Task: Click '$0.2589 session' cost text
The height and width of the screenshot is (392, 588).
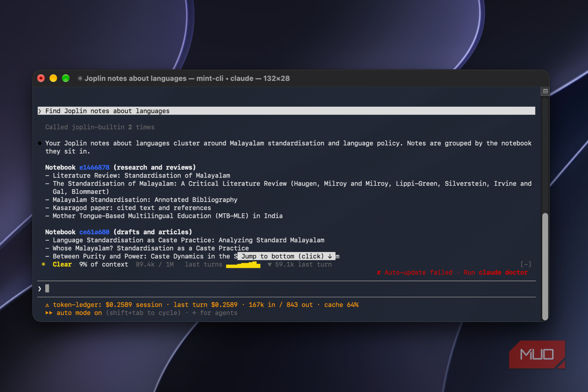Action: (x=134, y=305)
